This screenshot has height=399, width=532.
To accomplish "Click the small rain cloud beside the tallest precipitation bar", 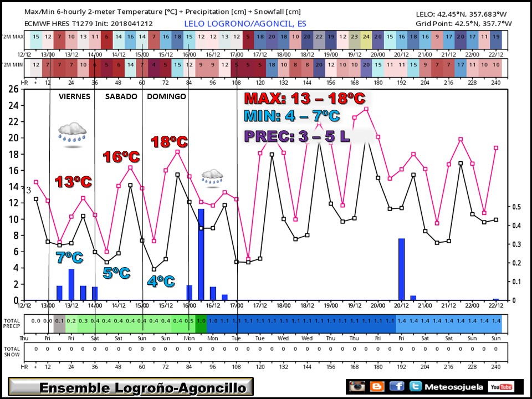I will (x=212, y=179).
